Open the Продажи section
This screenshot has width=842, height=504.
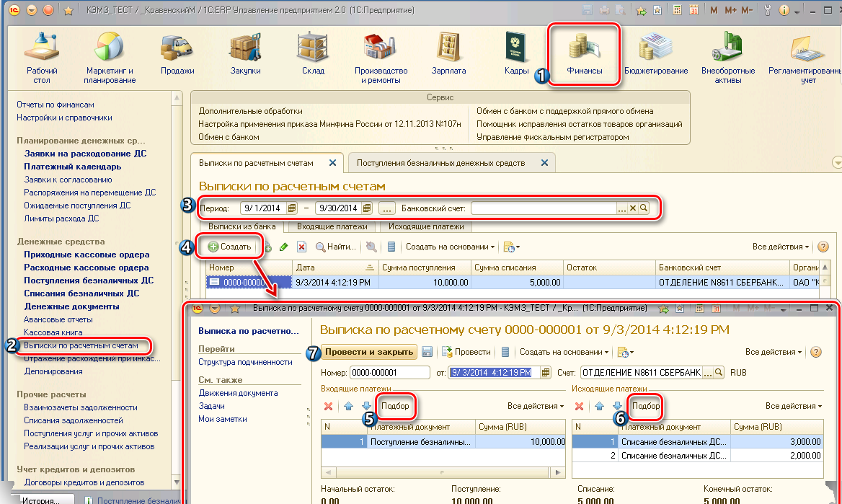[177, 54]
